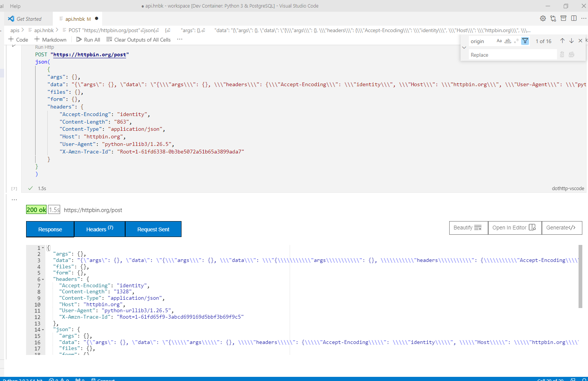Go to previous match arrow
Viewport: 588px width, 381px height.
click(x=562, y=41)
